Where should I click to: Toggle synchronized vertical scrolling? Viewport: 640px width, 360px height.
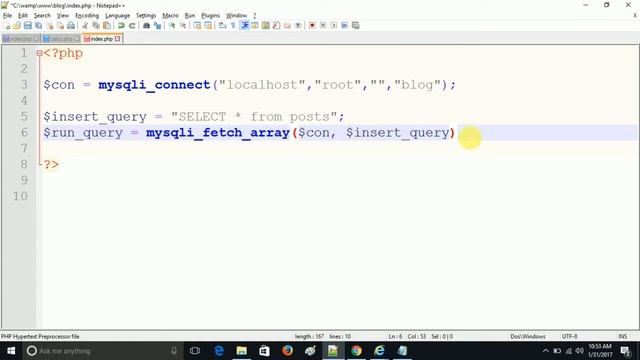click(197, 26)
